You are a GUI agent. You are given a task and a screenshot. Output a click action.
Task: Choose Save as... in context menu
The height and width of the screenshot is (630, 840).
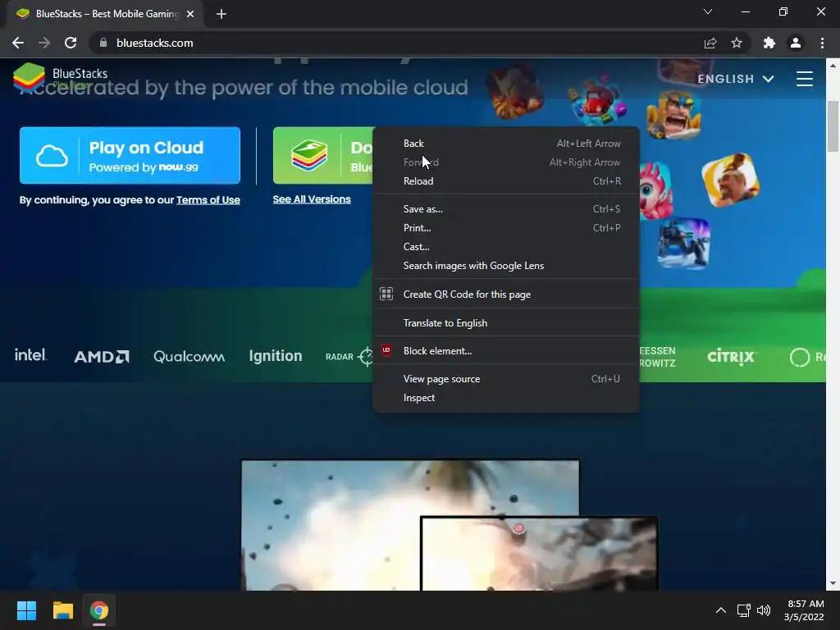coord(506,209)
